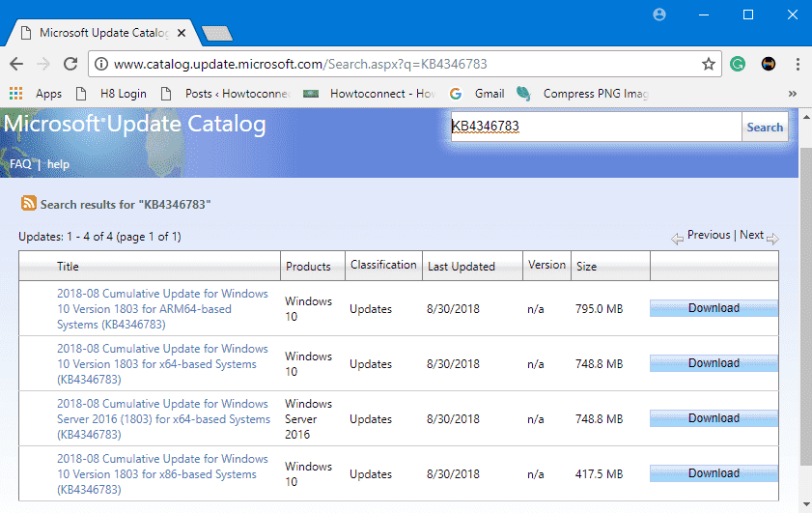The height and width of the screenshot is (513, 812).
Task: Open a new browser tab
Action: pyautogui.click(x=217, y=34)
